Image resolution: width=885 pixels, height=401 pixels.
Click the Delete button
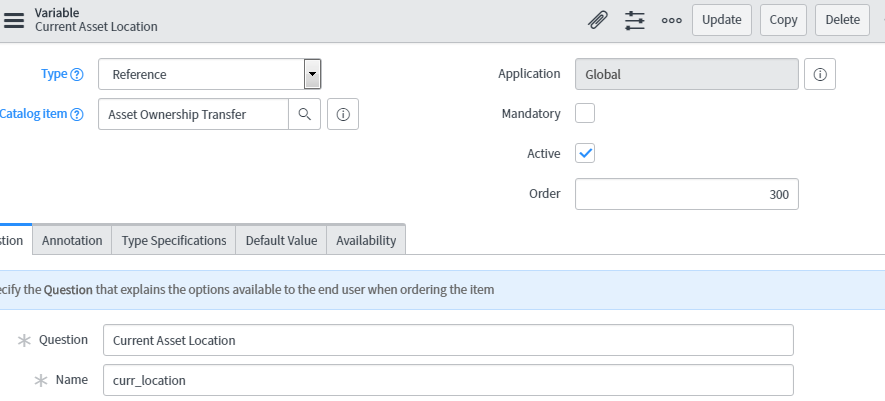click(842, 20)
